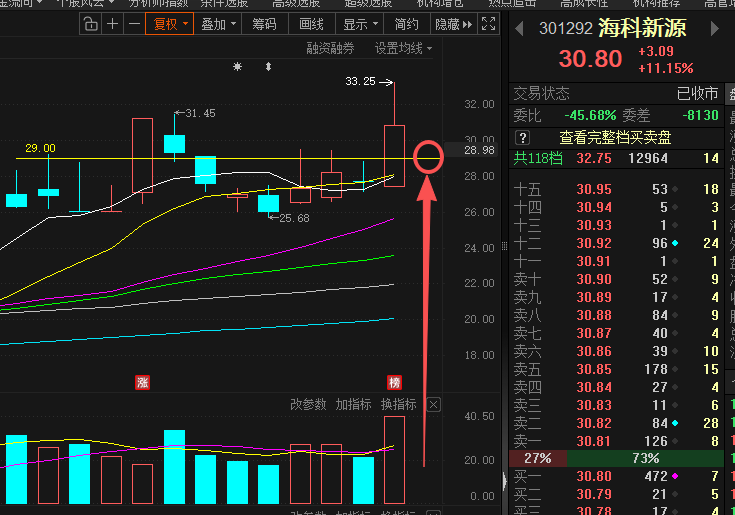735x515 pixels.
Task: Click stock name 海科新源
Action: (642, 28)
